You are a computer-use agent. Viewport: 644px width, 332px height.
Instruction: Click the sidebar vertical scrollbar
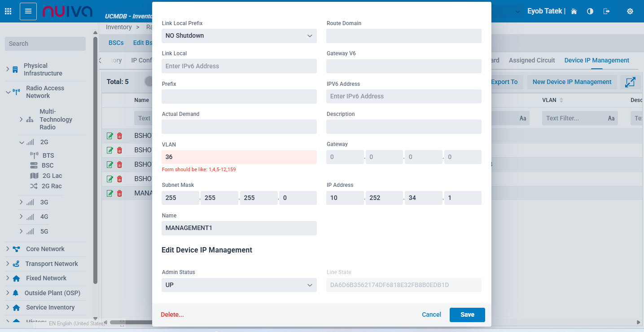pyautogui.click(x=95, y=157)
